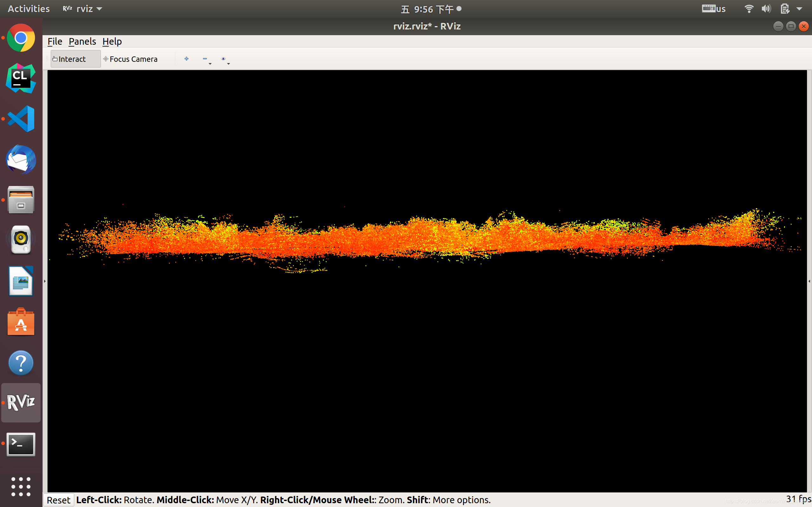Open Thunderbird mail from dock
This screenshot has height=507, width=812.
pos(21,159)
